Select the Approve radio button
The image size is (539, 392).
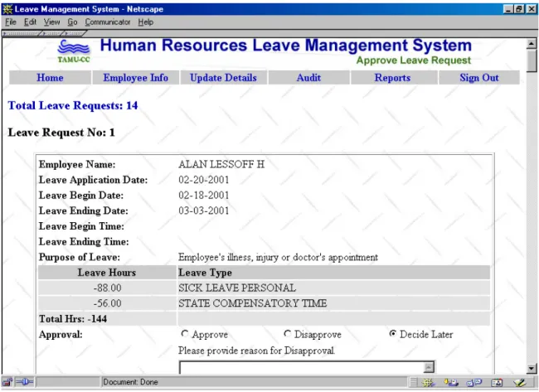185,333
